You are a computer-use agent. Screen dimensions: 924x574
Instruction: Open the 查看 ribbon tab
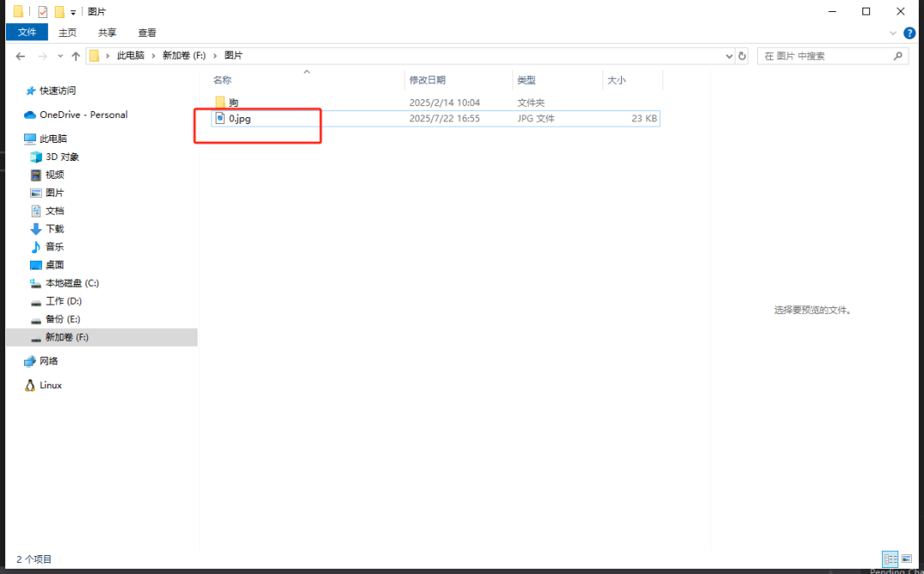(x=147, y=33)
